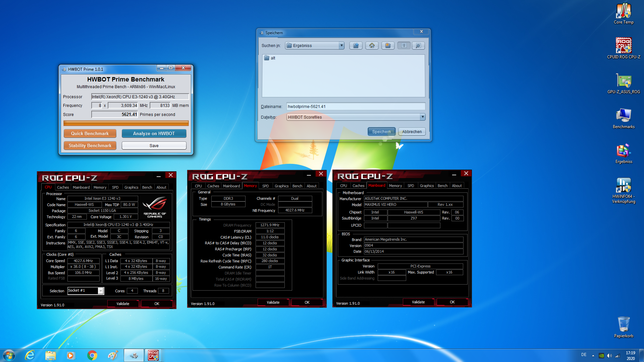Open Papierkorb recycle bin
Viewport: 644px width, 362px height.
click(x=624, y=327)
